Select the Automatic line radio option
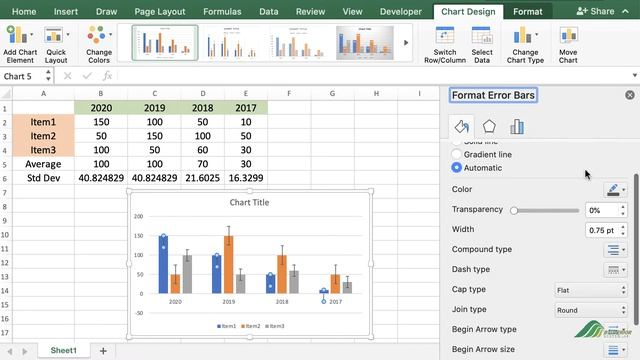Screen dimensions: 640x360 [456, 168]
